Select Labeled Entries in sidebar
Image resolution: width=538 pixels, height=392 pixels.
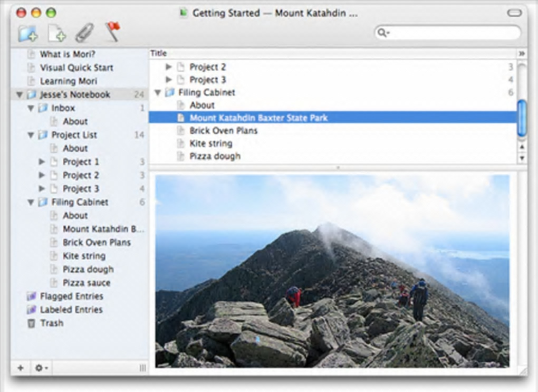[71, 309]
